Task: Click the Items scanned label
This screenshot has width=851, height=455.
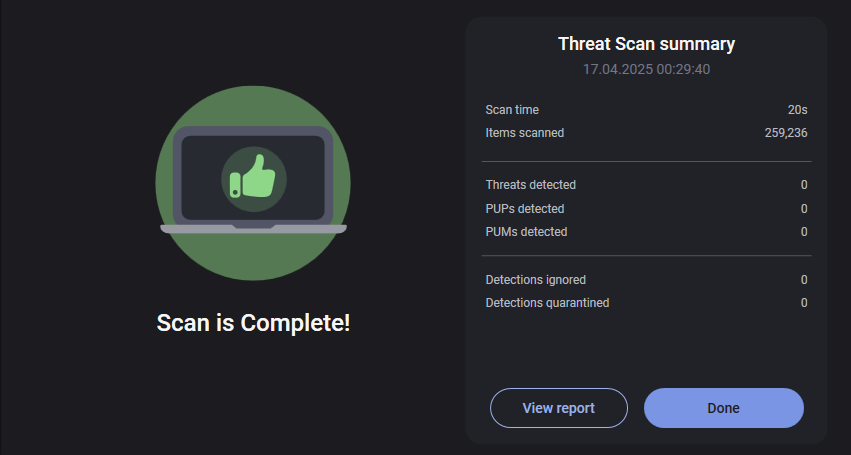Action: [525, 132]
